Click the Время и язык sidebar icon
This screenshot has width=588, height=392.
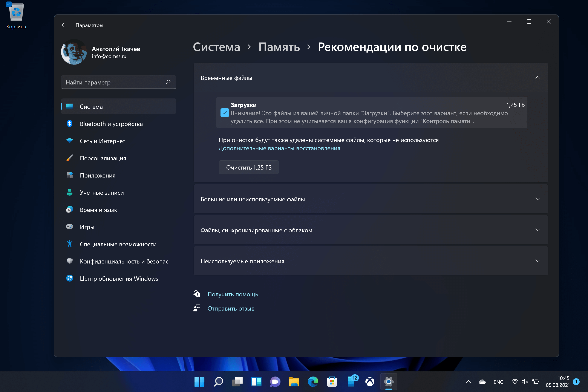70,210
